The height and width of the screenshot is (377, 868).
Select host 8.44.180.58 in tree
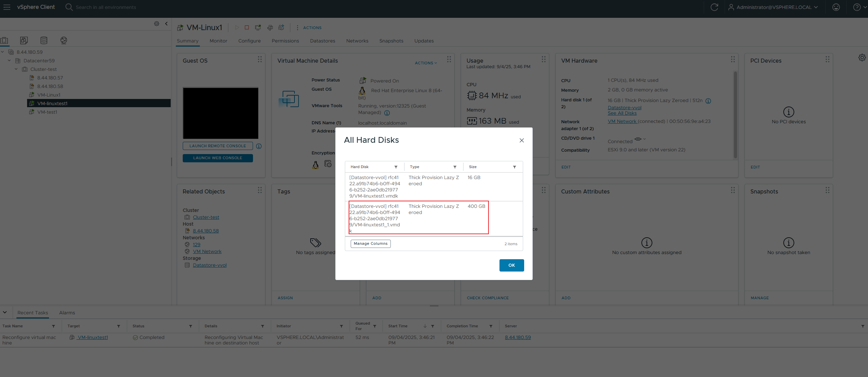tap(50, 86)
